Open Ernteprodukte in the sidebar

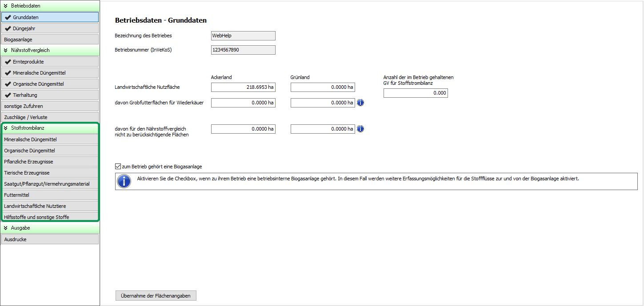[x=50, y=62]
